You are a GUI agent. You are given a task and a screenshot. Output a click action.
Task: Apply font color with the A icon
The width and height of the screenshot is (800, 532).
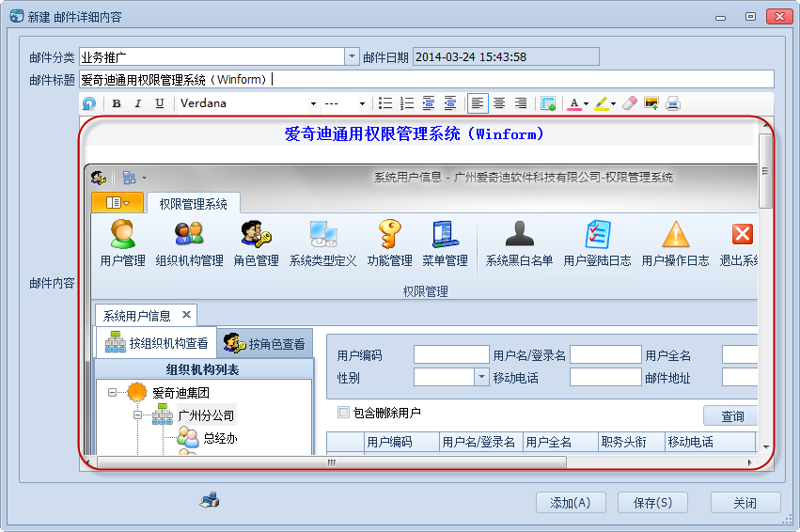(x=574, y=103)
